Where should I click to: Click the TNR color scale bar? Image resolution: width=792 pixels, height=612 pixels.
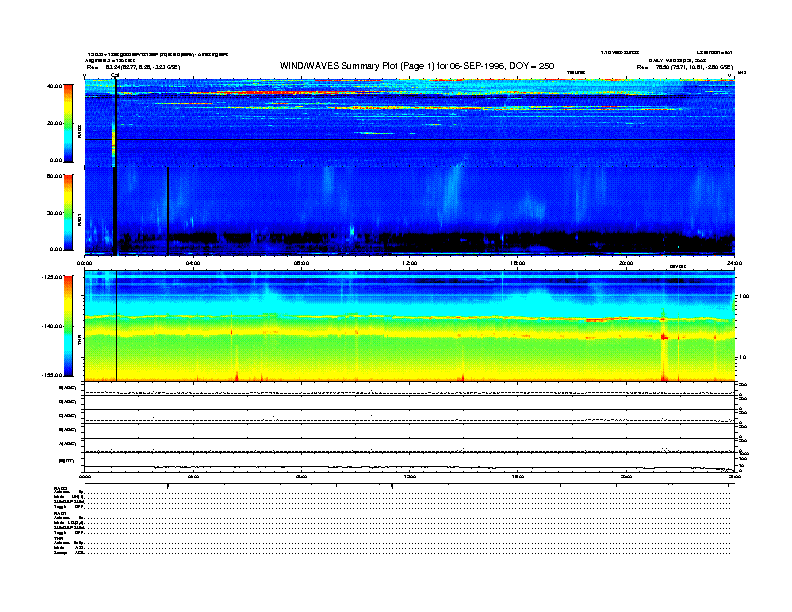[x=68, y=325]
